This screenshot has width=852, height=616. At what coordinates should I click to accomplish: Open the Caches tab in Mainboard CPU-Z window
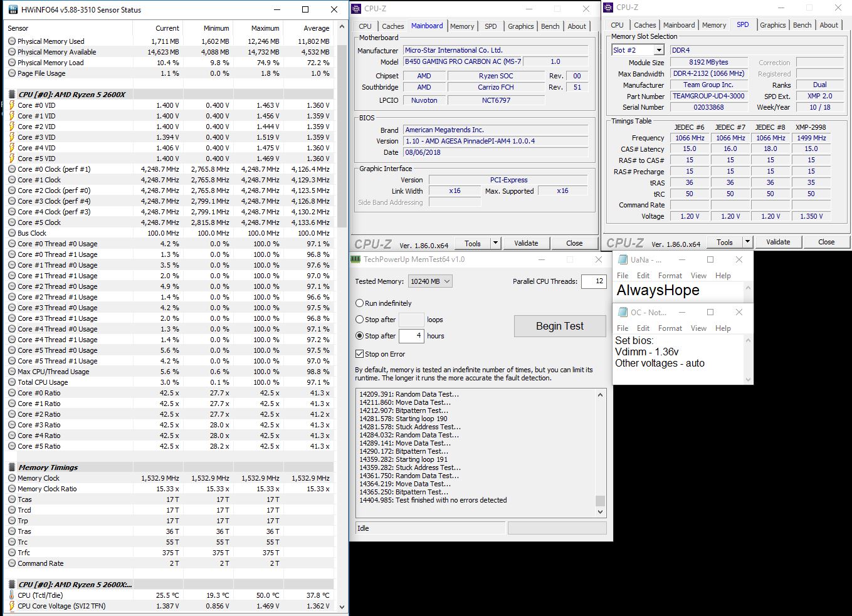tap(393, 26)
